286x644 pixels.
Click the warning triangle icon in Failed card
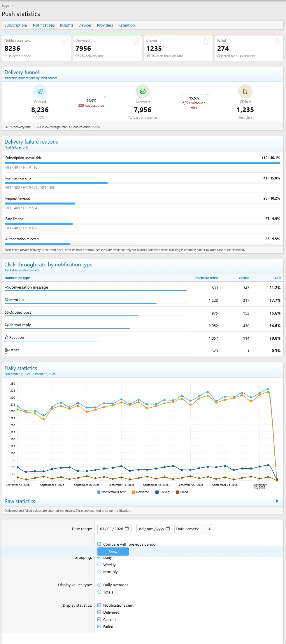click(277, 41)
